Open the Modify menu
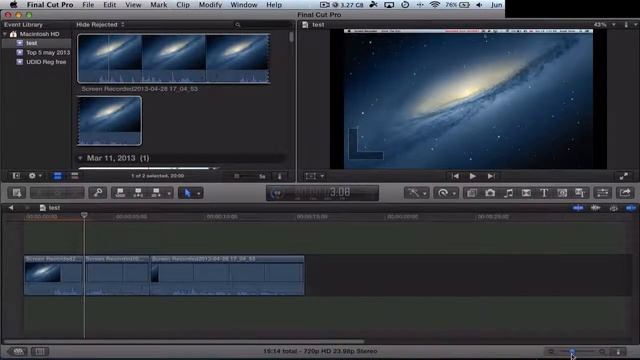Image resolution: width=640 pixels, height=360 pixels. click(210, 5)
